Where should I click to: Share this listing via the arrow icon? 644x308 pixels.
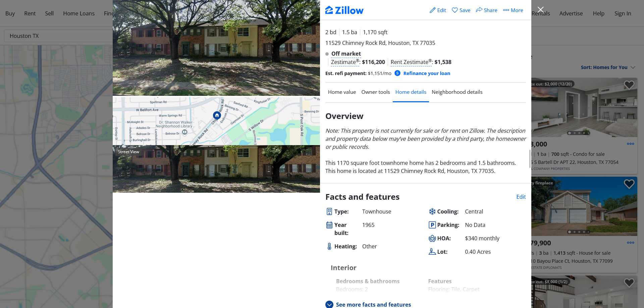tap(479, 10)
